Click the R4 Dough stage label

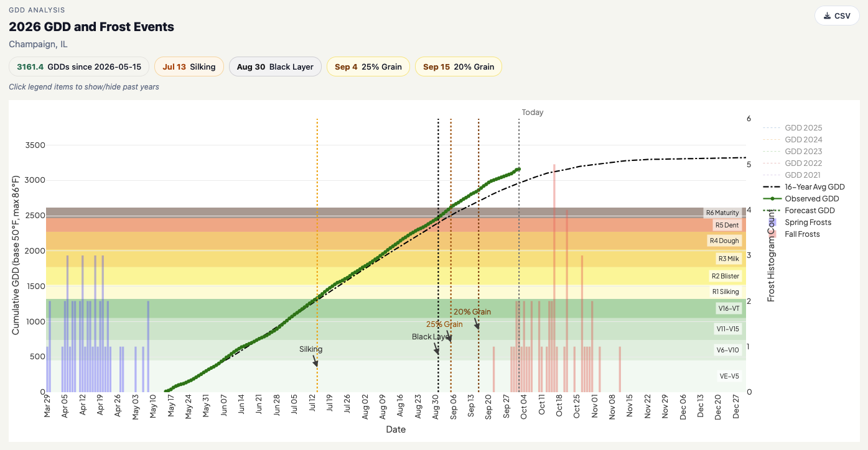tap(724, 241)
